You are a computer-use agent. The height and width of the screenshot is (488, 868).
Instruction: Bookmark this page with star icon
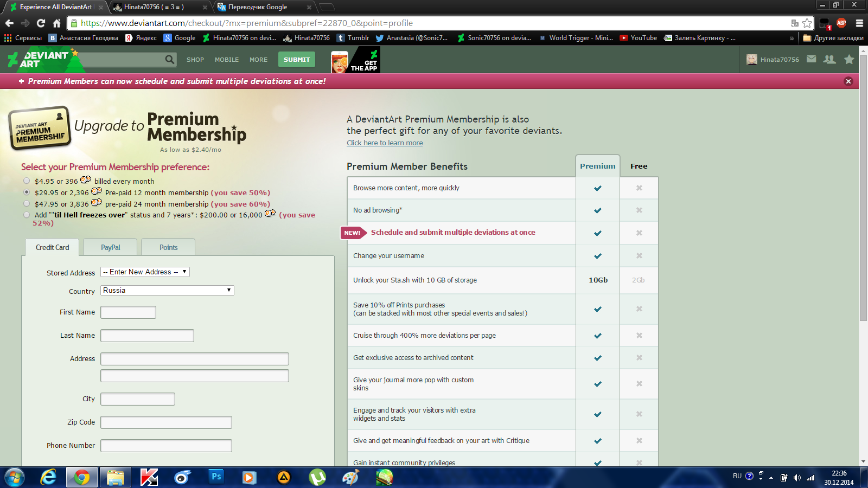pos(807,23)
